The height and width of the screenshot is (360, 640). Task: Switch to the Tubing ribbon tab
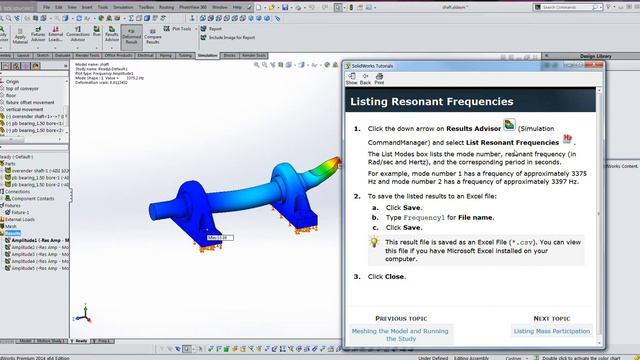click(x=185, y=55)
